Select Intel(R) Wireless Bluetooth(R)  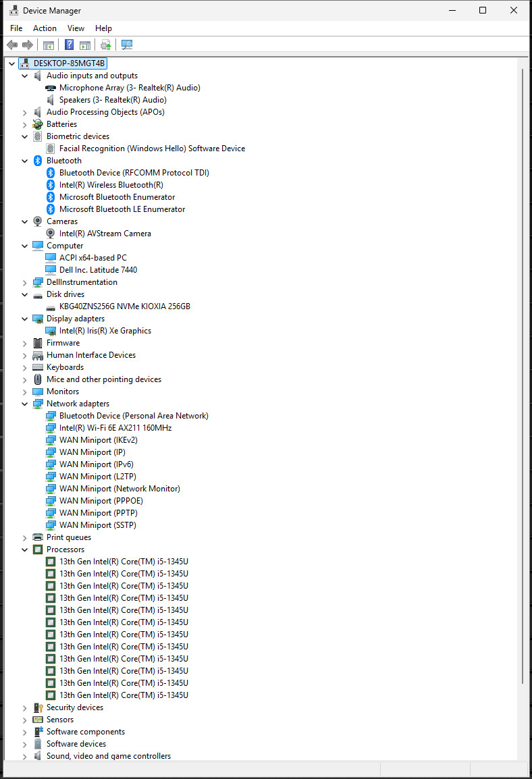click(x=111, y=185)
